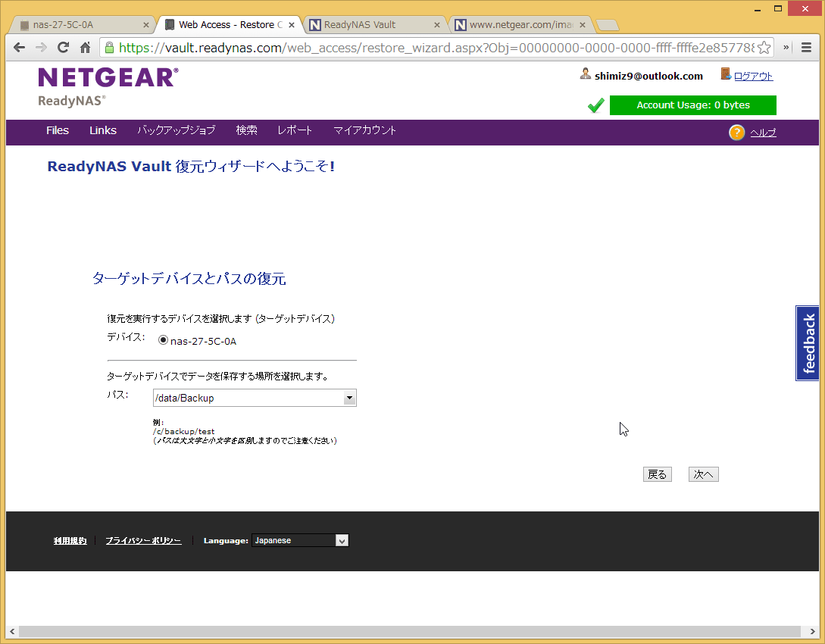Click the NETGEAR ReadyNAS logo
This screenshot has height=644, width=825.
108,86
